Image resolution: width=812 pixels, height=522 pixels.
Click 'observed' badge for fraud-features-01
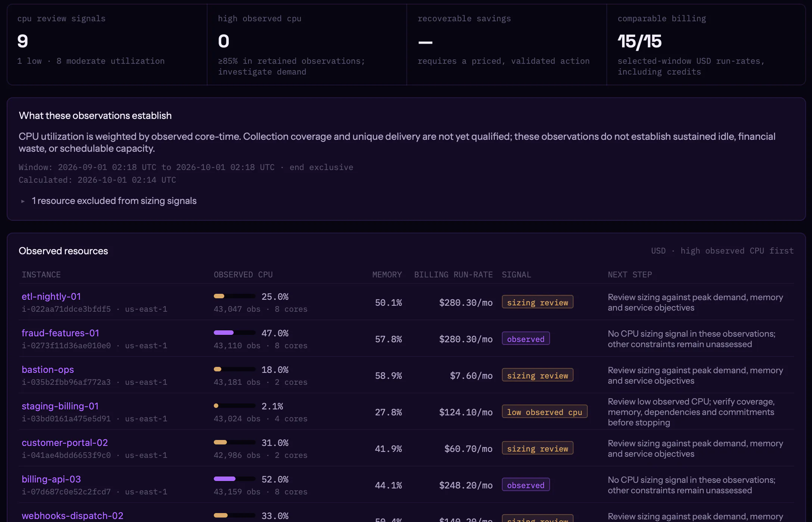pyautogui.click(x=525, y=339)
